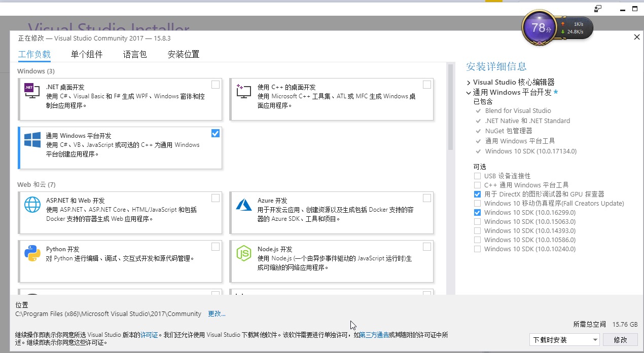This screenshot has width=644, height=353.
Task: Check the 使用 C++ 的桌面开发 checkbox
Action: 427,85
